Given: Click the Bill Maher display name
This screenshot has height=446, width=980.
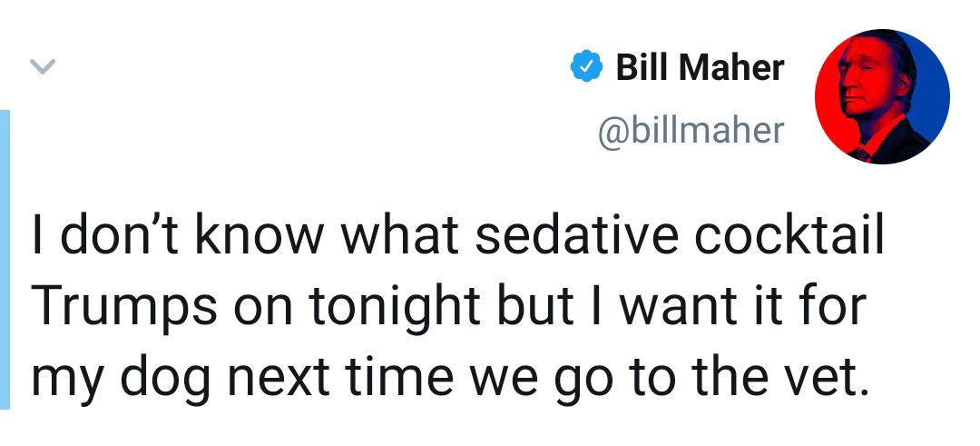Looking at the screenshot, I should point(700,67).
